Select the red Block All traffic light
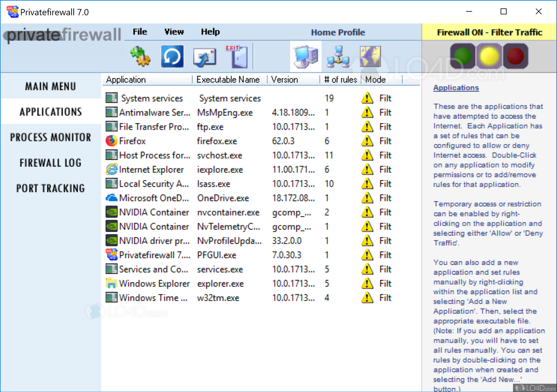The image size is (557, 392). (x=516, y=56)
